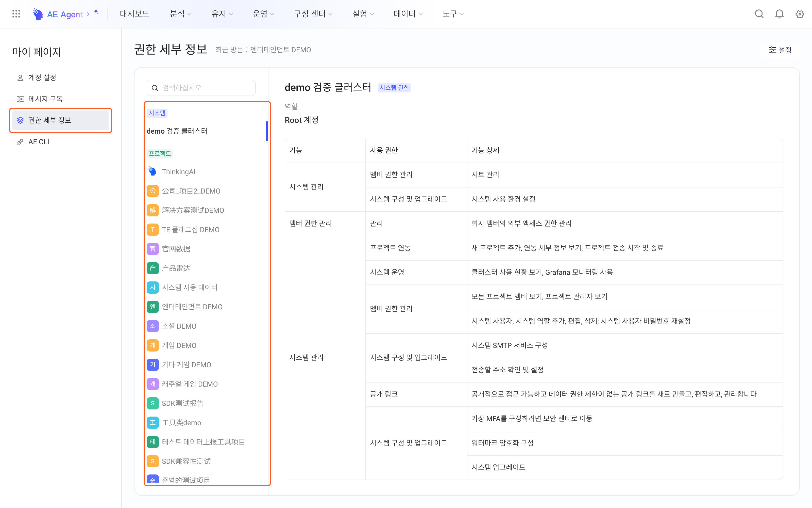This screenshot has width=812, height=508.
Task: Click the 시스템 권한 tag badge
Action: coord(394,88)
